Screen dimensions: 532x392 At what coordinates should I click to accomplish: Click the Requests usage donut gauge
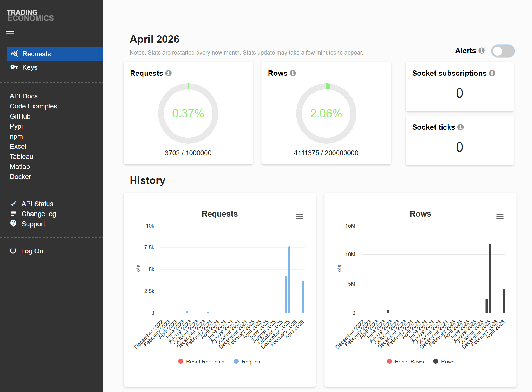(x=188, y=114)
